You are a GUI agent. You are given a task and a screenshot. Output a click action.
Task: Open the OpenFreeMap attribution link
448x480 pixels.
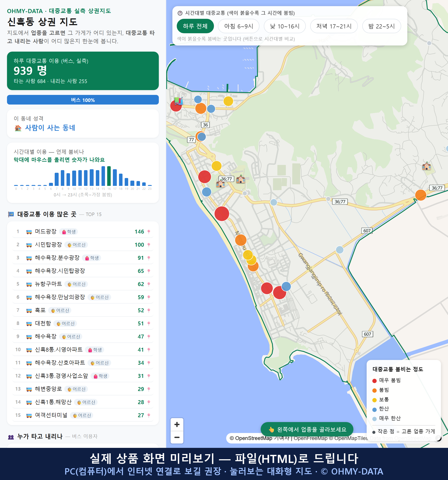coord(311,438)
